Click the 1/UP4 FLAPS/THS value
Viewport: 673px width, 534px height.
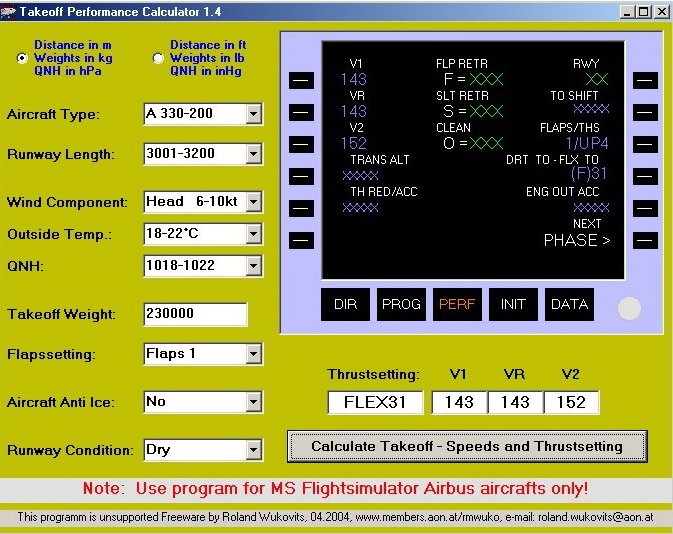(x=587, y=143)
